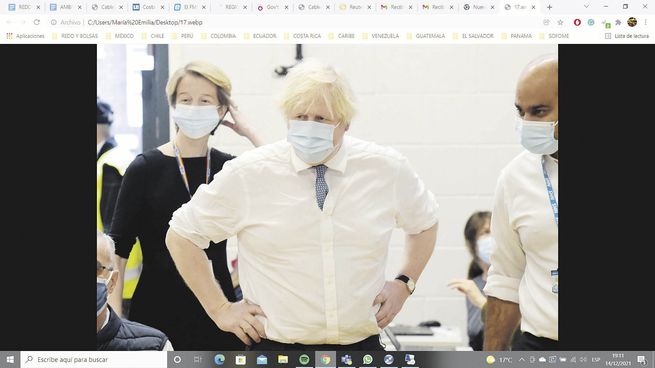Open the VENEZUELA bookmark folder

pyautogui.click(x=381, y=36)
